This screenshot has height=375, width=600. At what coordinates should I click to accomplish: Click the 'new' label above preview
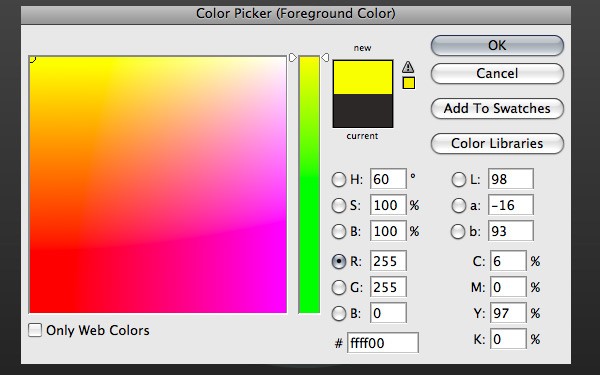(362, 48)
